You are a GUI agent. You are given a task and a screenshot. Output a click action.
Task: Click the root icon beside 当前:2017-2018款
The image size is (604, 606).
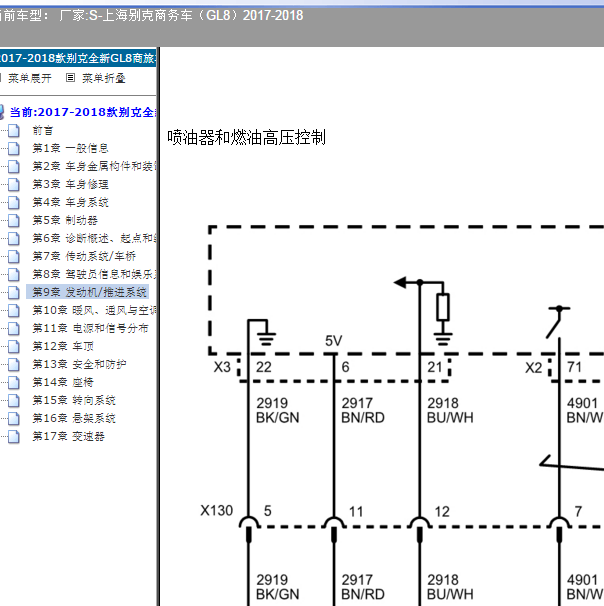(2, 112)
